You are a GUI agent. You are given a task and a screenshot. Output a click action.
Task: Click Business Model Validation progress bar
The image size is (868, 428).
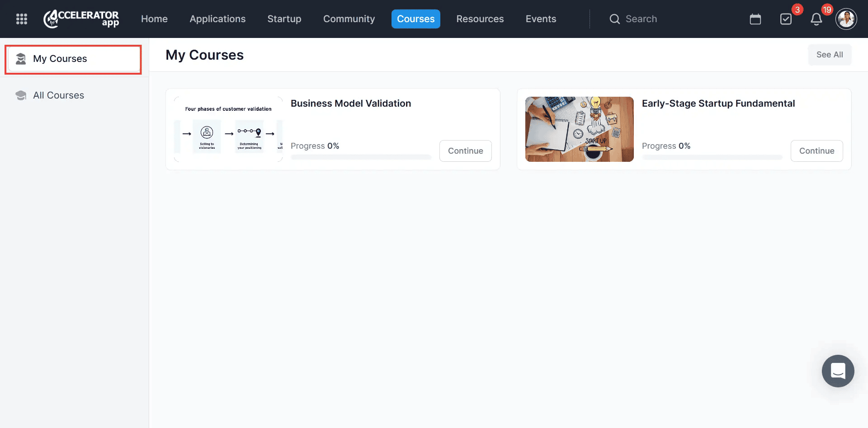[x=361, y=157]
